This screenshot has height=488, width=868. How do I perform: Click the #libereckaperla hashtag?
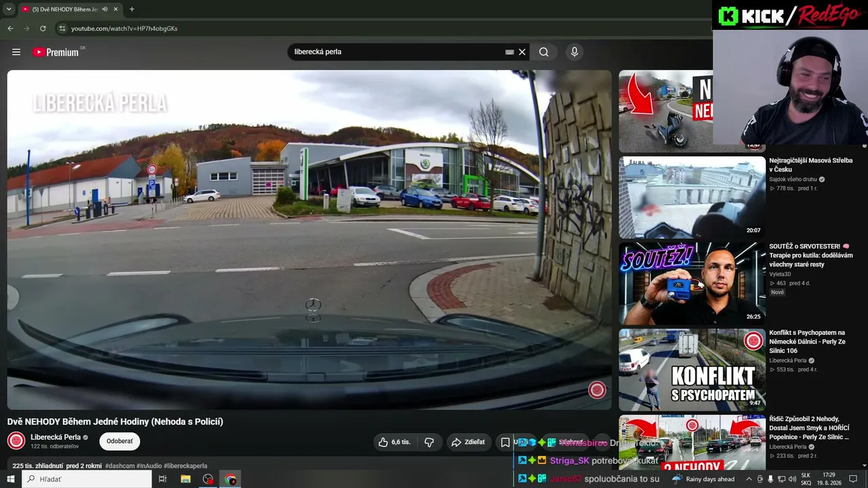[185, 466]
